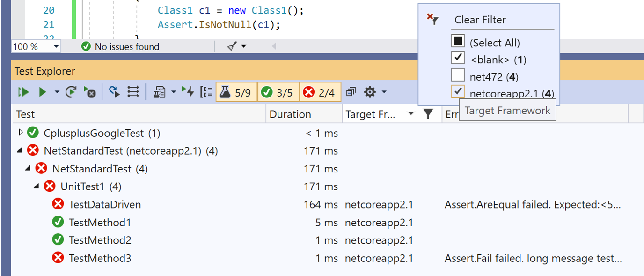Check the net472 filter checkbox

click(458, 75)
